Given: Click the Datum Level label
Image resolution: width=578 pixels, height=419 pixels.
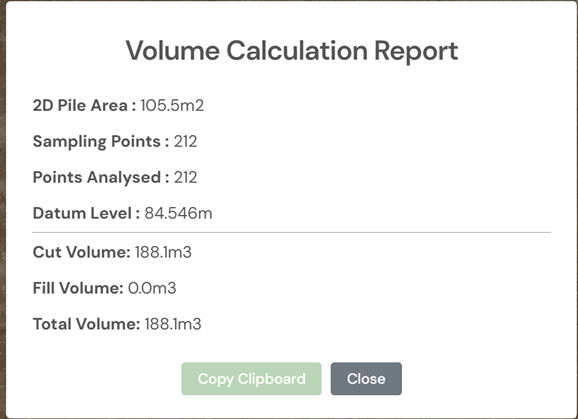Looking at the screenshot, I should pyautogui.click(x=86, y=213).
